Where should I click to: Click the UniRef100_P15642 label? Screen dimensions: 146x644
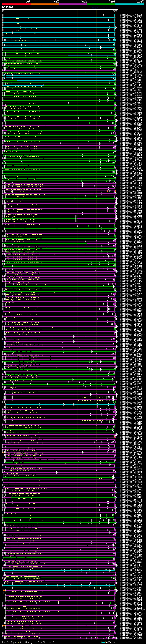pyautogui.click(x=131, y=226)
